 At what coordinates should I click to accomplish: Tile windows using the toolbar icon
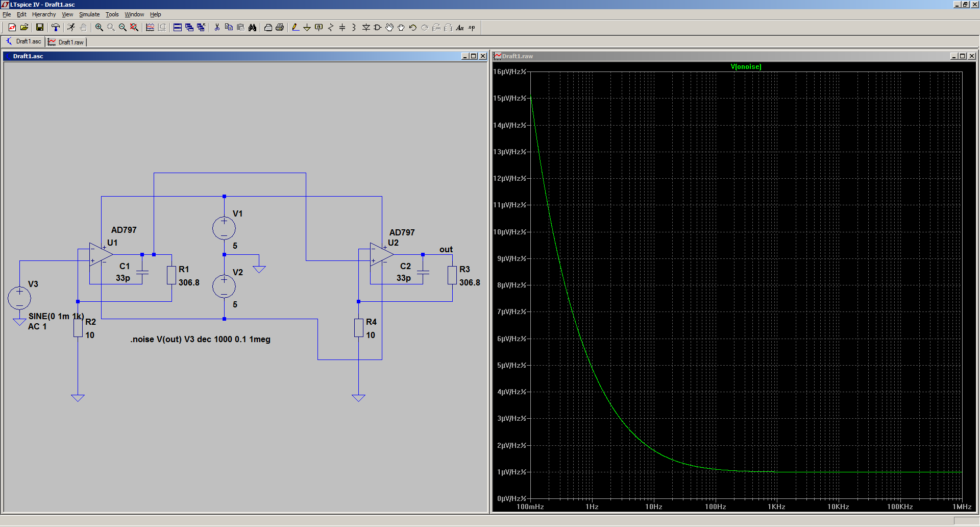pyautogui.click(x=178, y=28)
